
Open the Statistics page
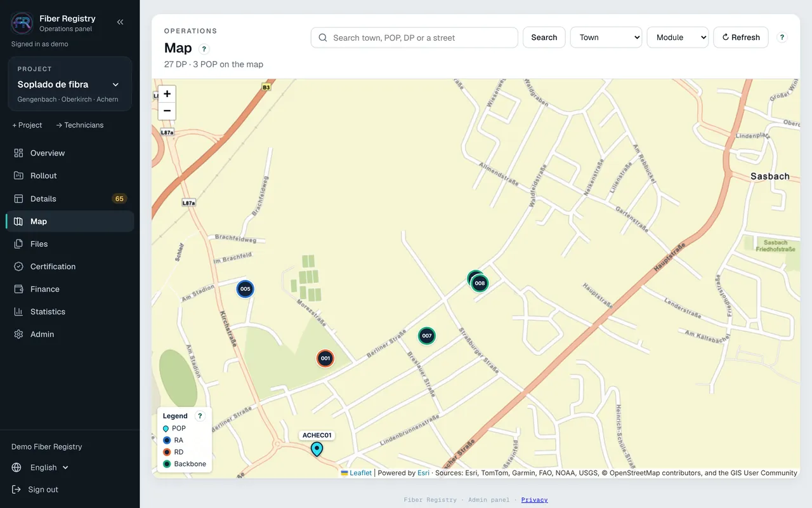[x=70, y=312]
